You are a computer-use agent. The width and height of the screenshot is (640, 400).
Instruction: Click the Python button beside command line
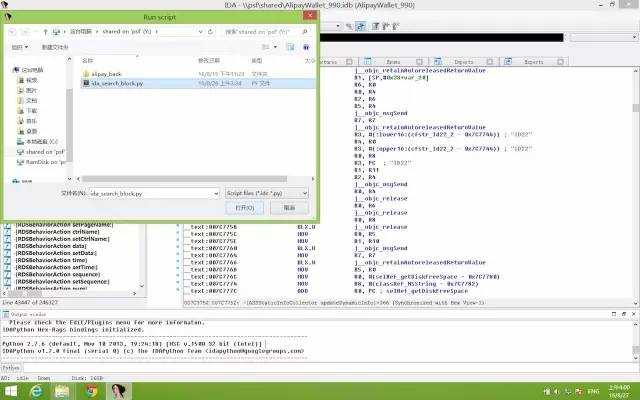pyautogui.click(x=11, y=368)
